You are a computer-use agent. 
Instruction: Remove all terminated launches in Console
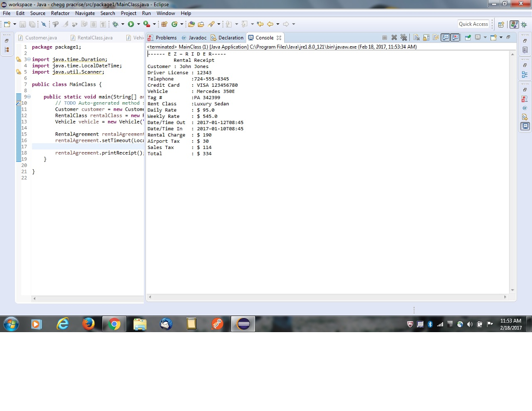404,37
